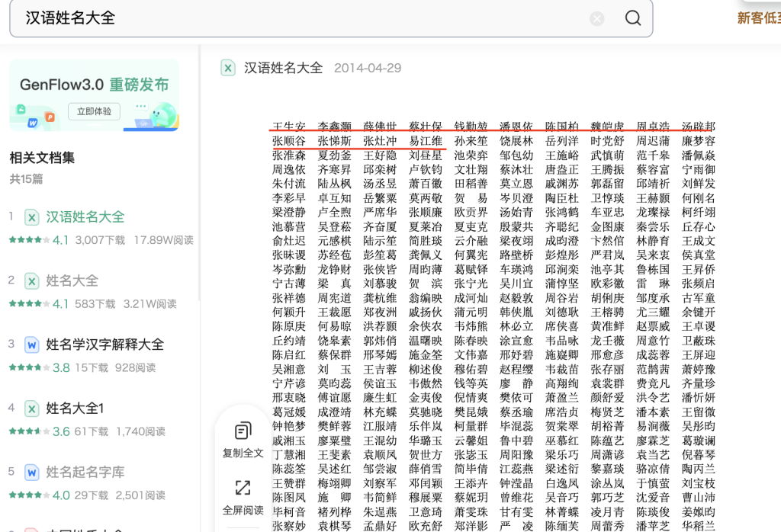Open the 新客低至 promotion link
The height and width of the screenshot is (532, 781).
click(x=758, y=19)
